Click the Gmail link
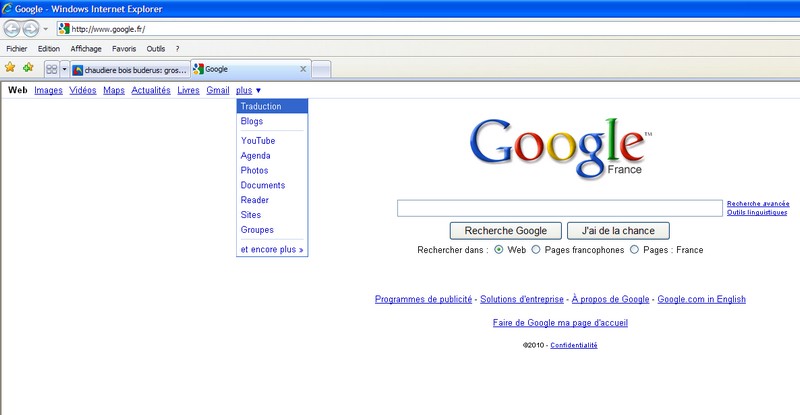The height and width of the screenshot is (415, 800). (x=218, y=90)
